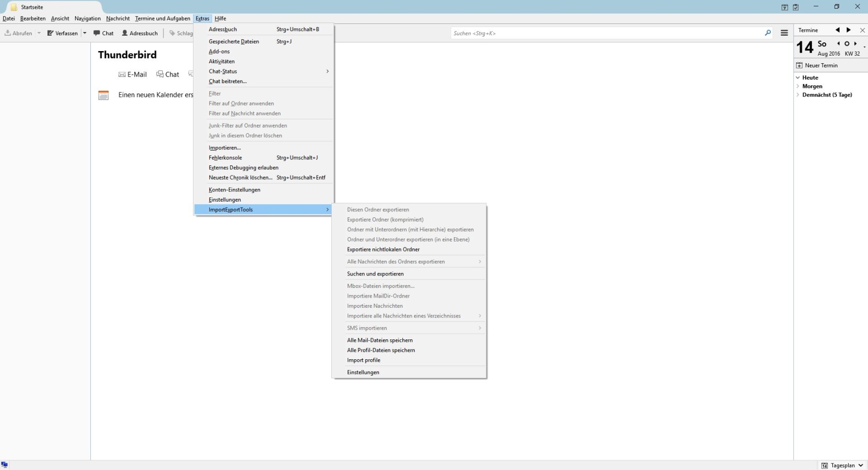
Task: Click the Thunderbird heading text
Action: pyautogui.click(x=127, y=55)
